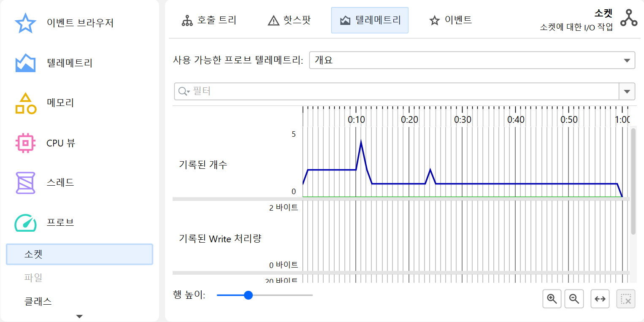Select the 프로브 gauge icon
The image size is (644, 322).
click(25, 223)
